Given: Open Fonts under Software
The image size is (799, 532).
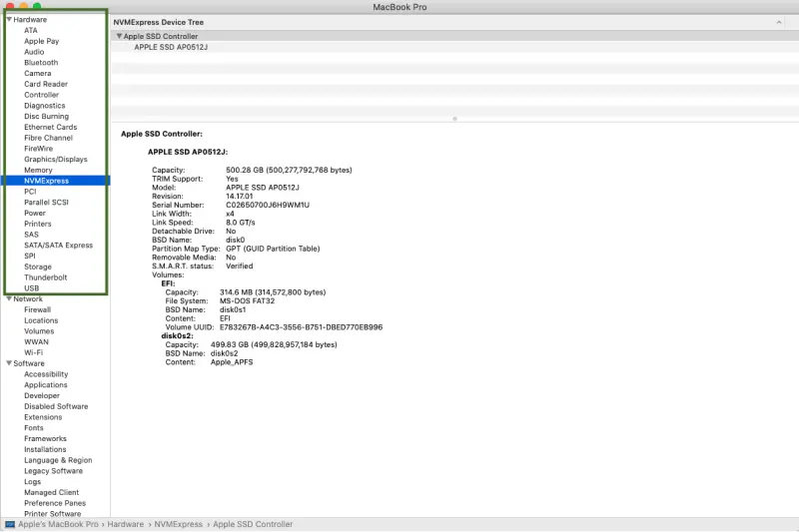Looking at the screenshot, I should click(34, 427).
